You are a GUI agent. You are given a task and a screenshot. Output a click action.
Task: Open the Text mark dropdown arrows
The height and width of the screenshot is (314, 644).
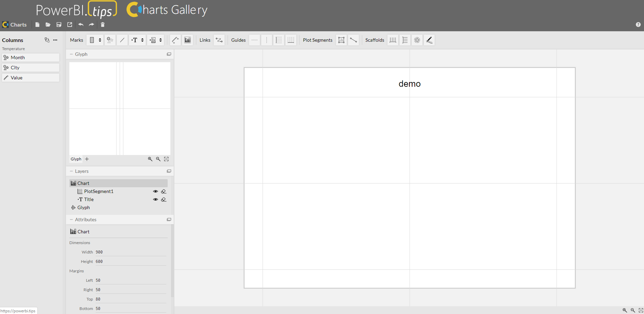[x=142, y=40]
